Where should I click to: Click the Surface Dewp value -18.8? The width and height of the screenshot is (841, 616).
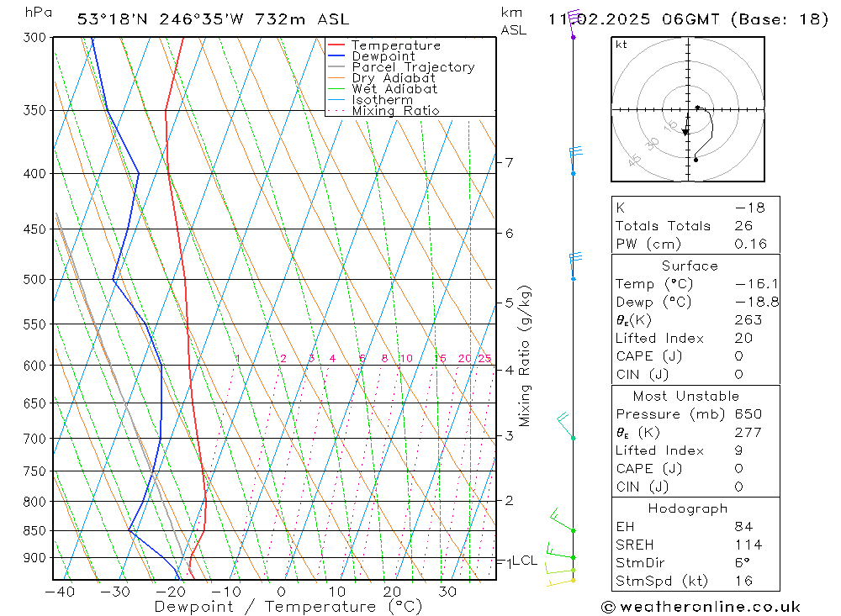[x=757, y=302]
